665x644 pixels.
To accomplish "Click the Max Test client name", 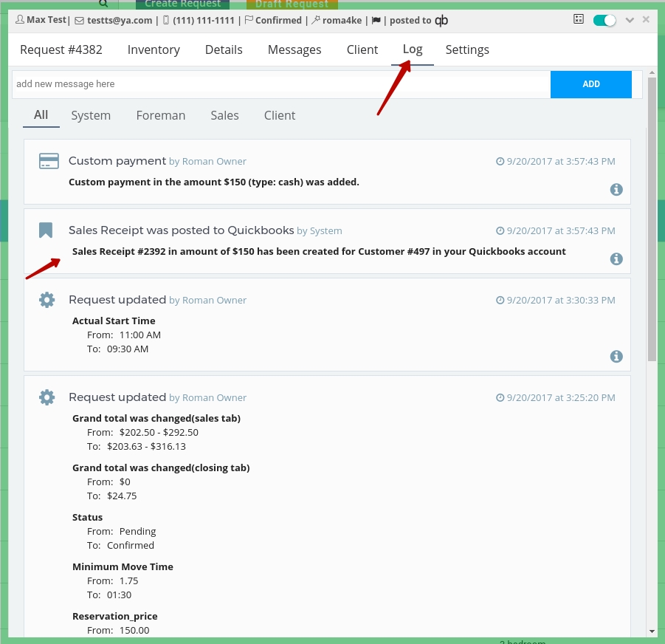I will [46, 20].
